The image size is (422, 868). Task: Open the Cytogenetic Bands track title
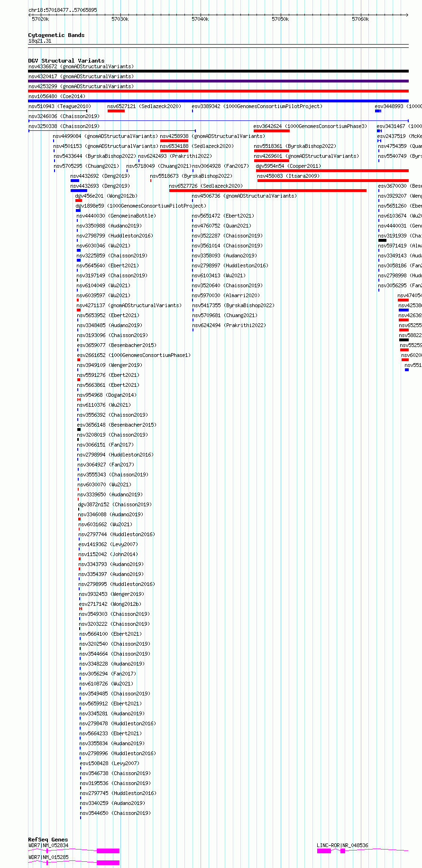click(56, 35)
